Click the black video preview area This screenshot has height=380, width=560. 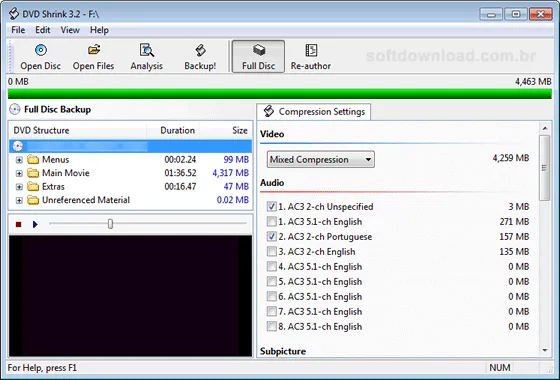pyautogui.click(x=131, y=296)
